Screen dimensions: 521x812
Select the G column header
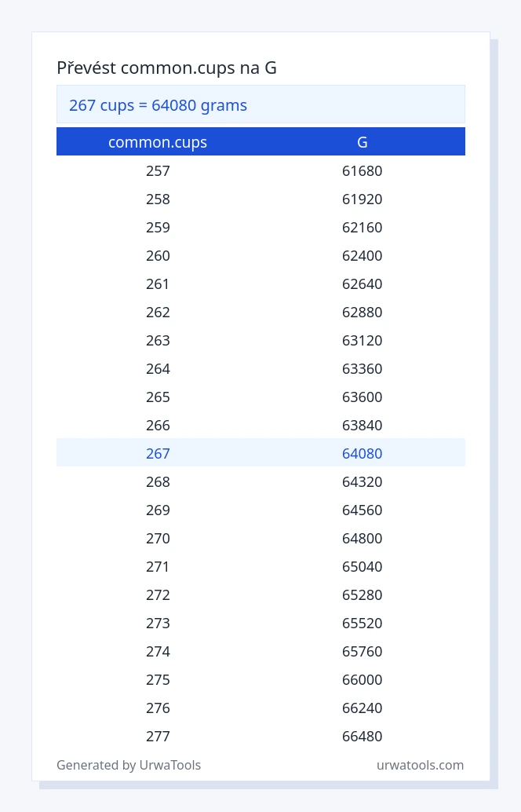pyautogui.click(x=363, y=142)
